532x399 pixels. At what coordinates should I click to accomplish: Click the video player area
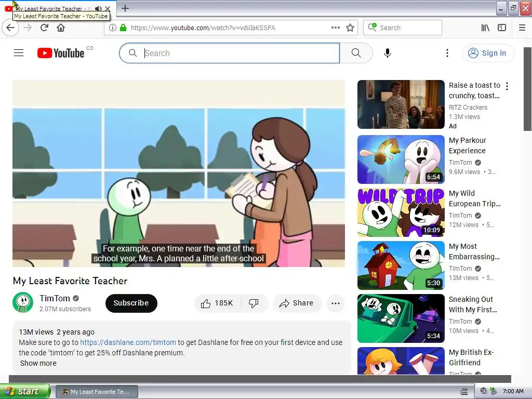[x=179, y=174]
